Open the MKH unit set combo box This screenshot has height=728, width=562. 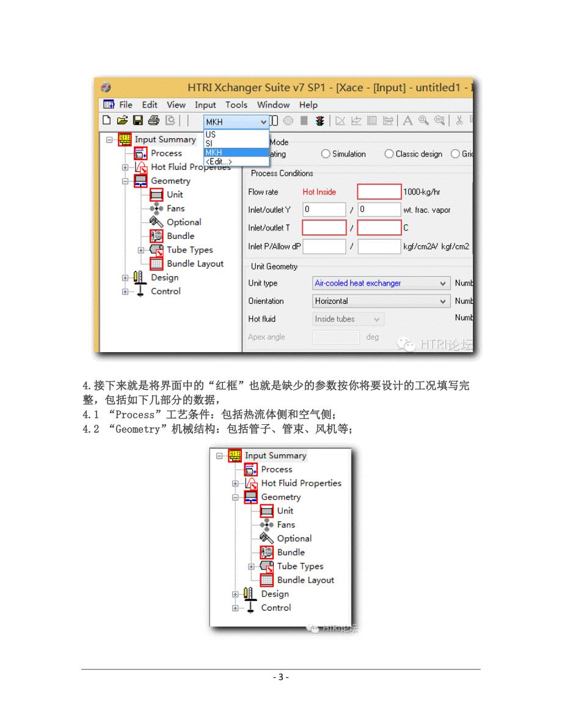[x=236, y=122]
